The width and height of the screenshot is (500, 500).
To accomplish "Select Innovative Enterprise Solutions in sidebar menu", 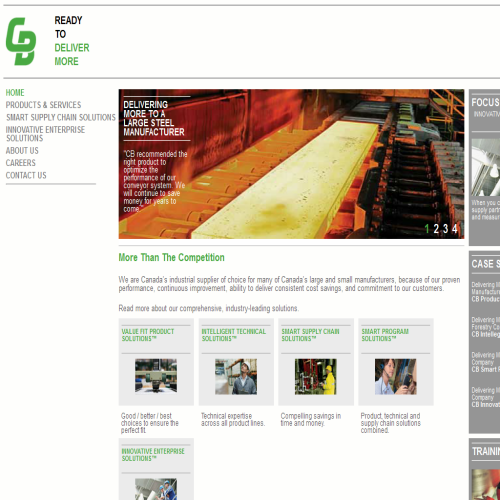I will [x=45, y=134].
